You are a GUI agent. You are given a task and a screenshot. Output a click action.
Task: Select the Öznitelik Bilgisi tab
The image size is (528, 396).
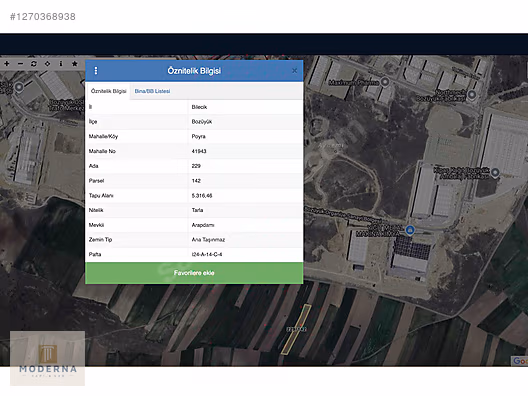tap(108, 91)
